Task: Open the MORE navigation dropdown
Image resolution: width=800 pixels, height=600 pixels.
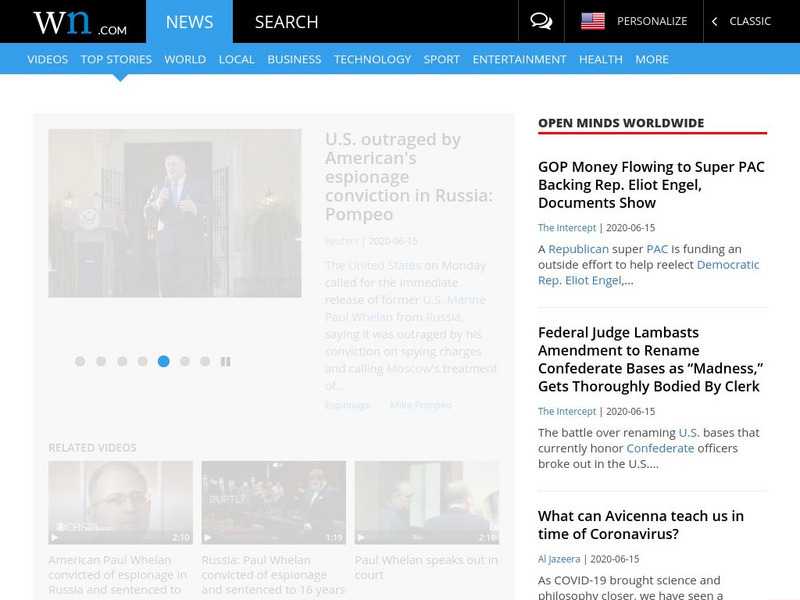Action: [x=653, y=59]
